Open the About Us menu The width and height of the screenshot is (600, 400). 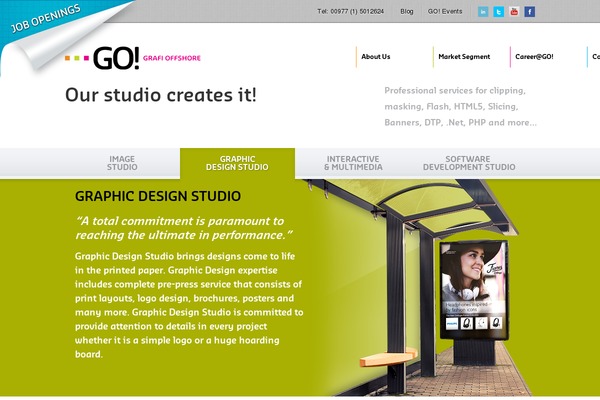[376, 57]
